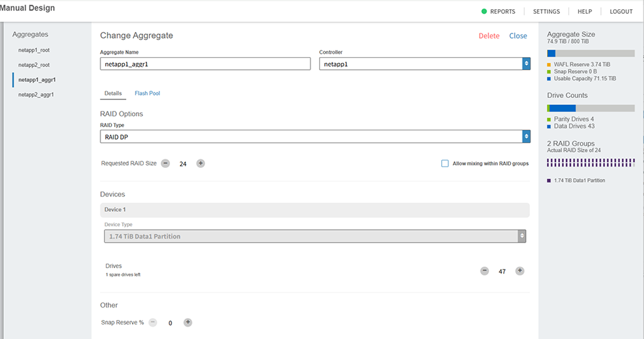Viewport: 644px width, 339px height.
Task: Enable Allow mixing within RAID groups
Action: [x=445, y=163]
